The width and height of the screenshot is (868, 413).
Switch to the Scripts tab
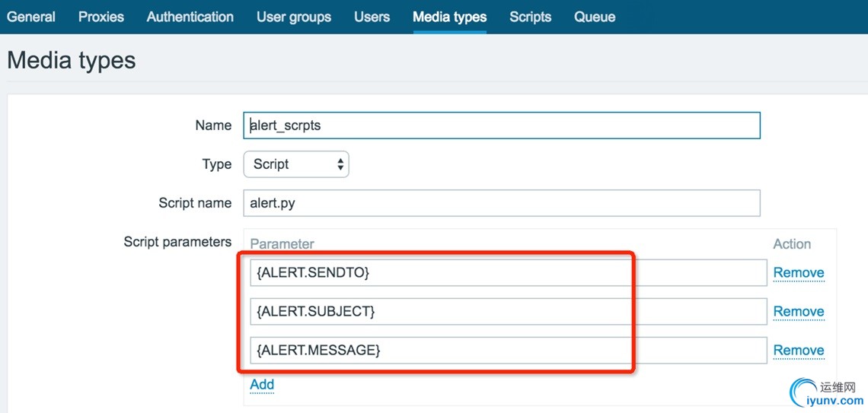(531, 17)
